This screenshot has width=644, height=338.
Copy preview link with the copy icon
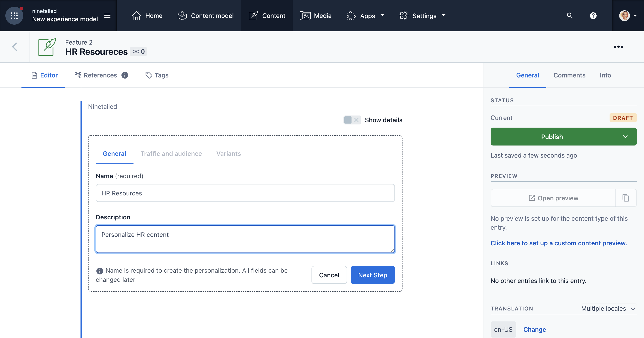(626, 198)
